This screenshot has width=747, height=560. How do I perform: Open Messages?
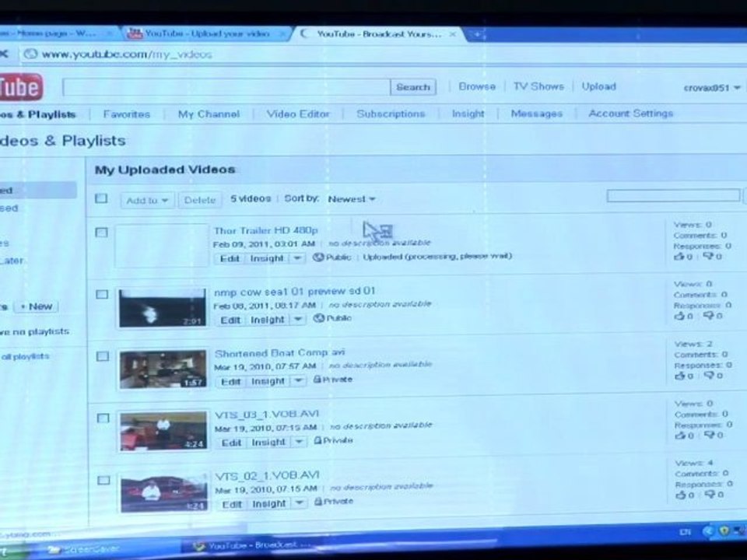536,114
